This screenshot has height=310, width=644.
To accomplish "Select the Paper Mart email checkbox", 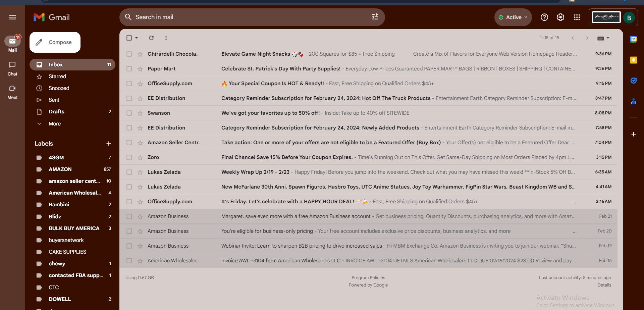I will pos(129,69).
